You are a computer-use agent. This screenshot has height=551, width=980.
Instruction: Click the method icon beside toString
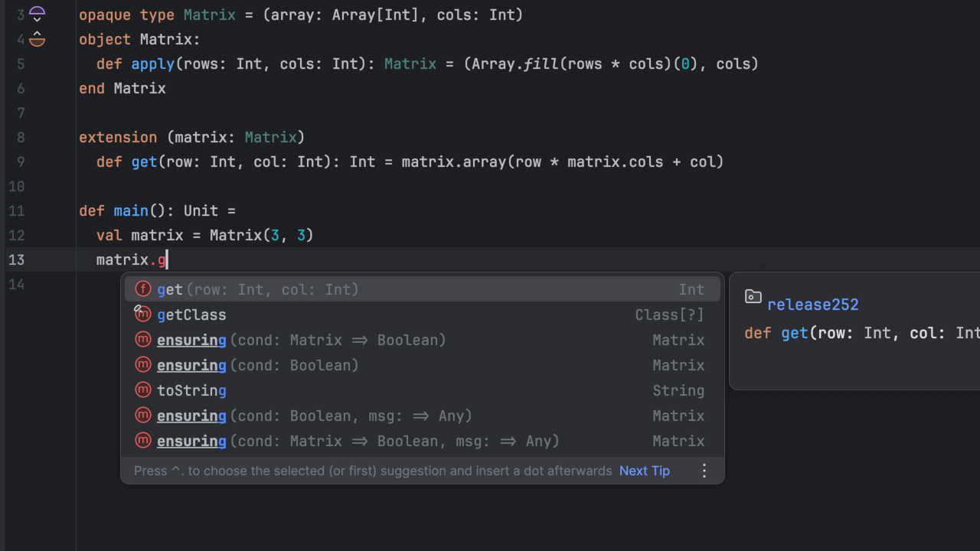143,390
